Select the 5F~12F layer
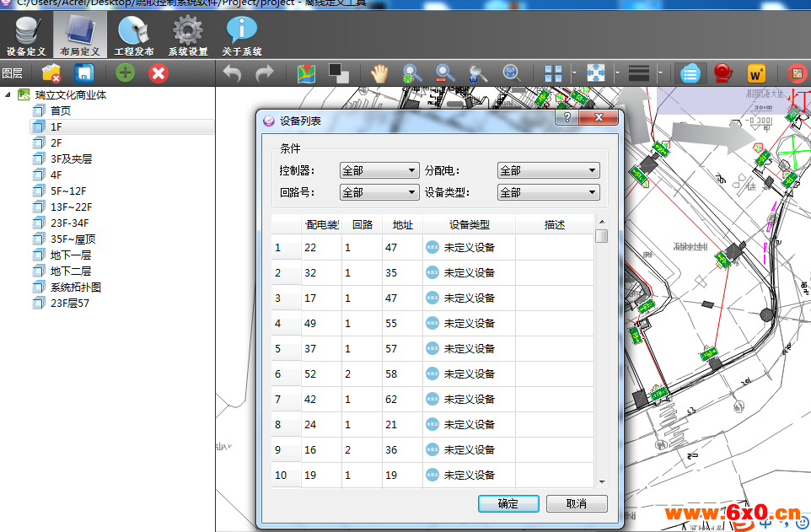This screenshot has height=532, width=811. pyautogui.click(x=68, y=191)
